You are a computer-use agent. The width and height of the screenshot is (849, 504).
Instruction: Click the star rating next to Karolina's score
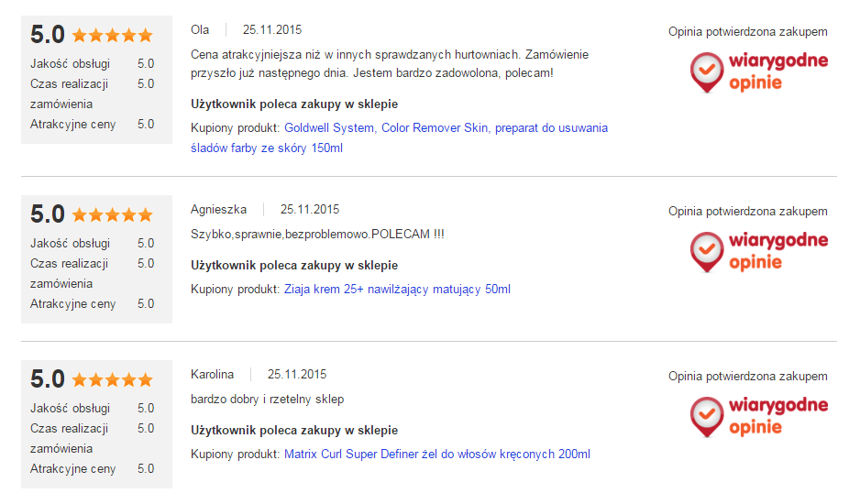(112, 379)
